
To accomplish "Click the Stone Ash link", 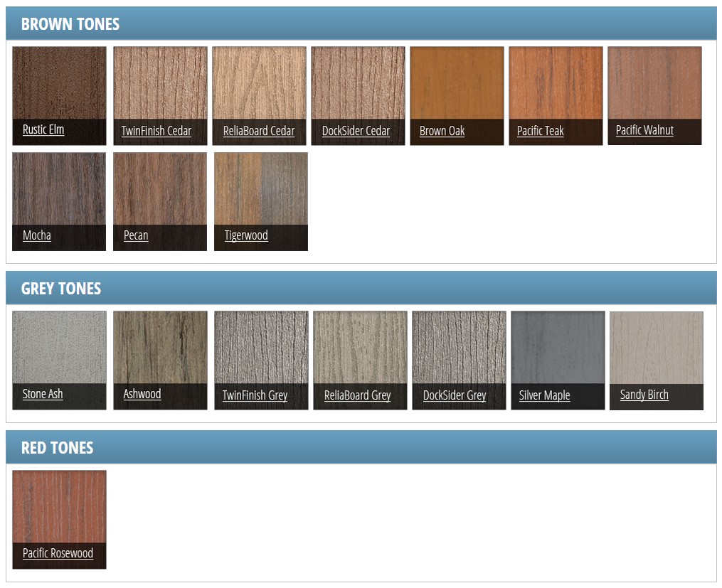I will point(43,394).
